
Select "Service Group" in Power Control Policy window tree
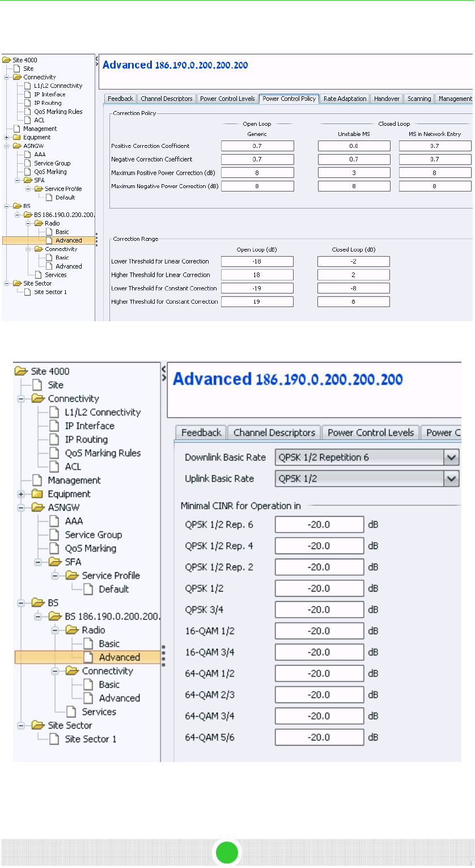(52, 163)
